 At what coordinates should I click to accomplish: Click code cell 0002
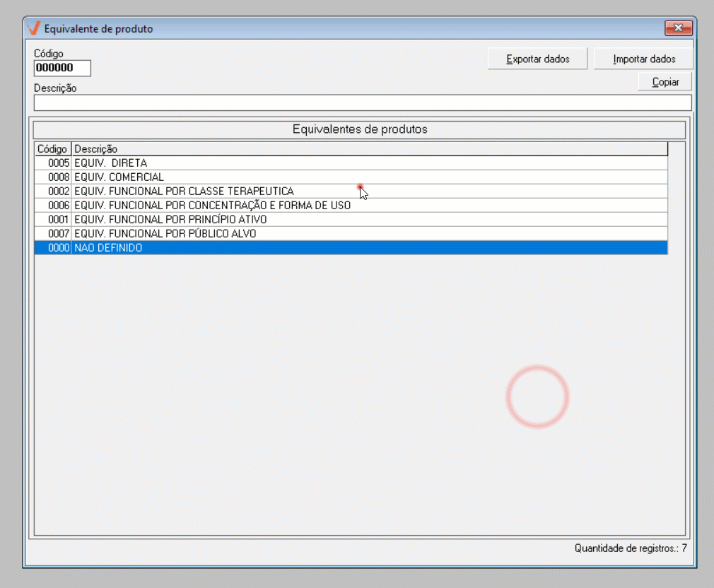53,191
